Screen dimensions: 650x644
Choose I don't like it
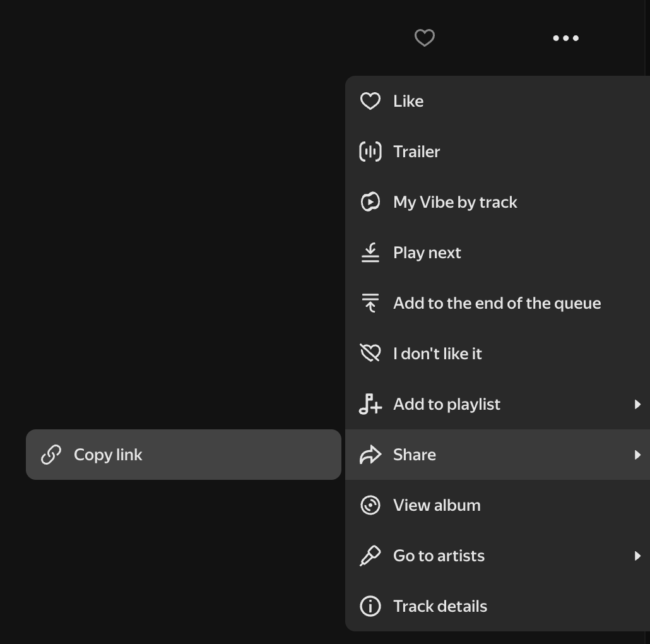pos(497,354)
